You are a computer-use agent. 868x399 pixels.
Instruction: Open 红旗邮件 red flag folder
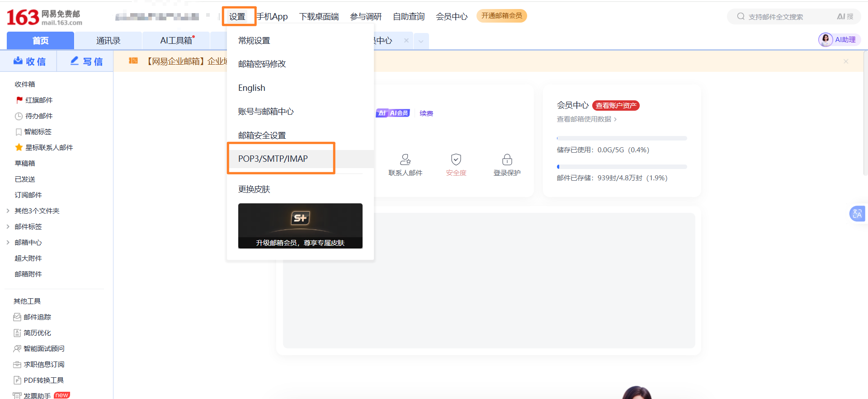[x=34, y=100]
